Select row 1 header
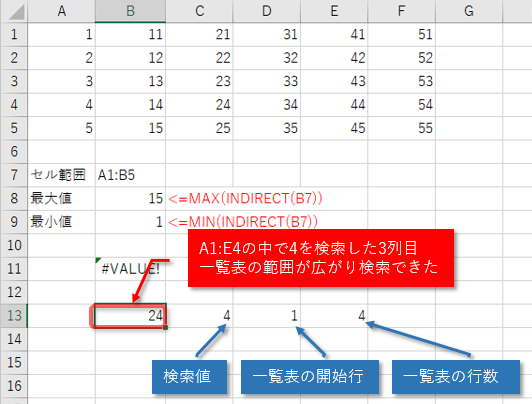This screenshot has height=404, width=532. (x=14, y=34)
